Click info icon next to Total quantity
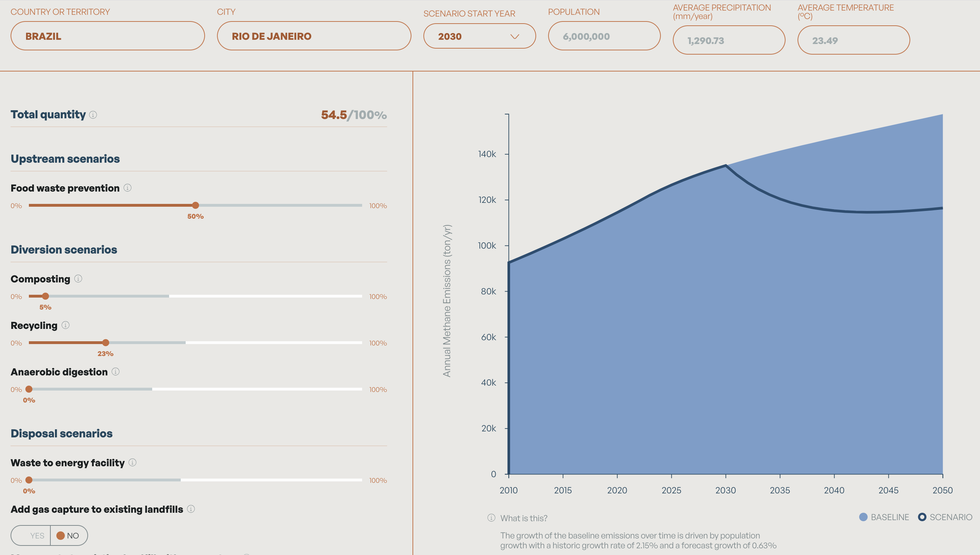The width and height of the screenshot is (980, 555). click(x=93, y=115)
